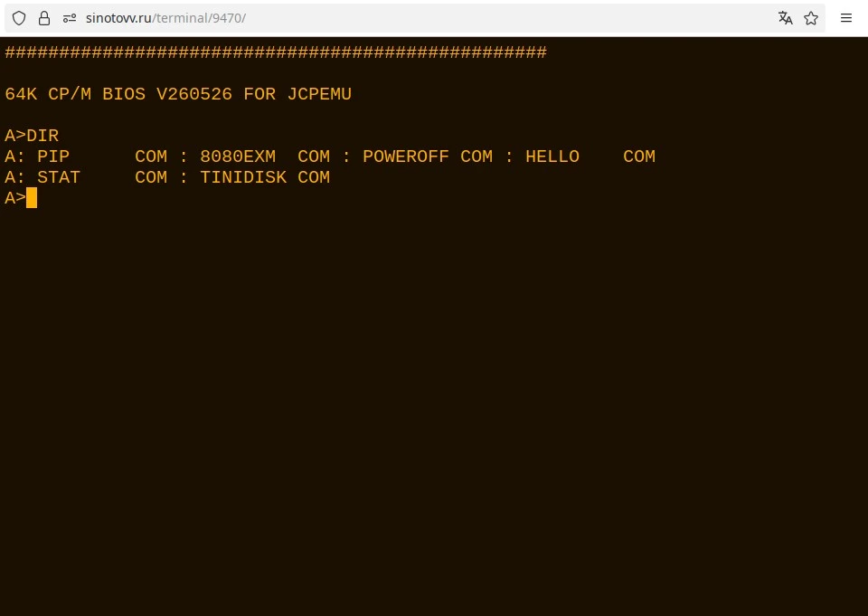
Task: Bookmark this page with the star icon
Action: pyautogui.click(x=811, y=18)
